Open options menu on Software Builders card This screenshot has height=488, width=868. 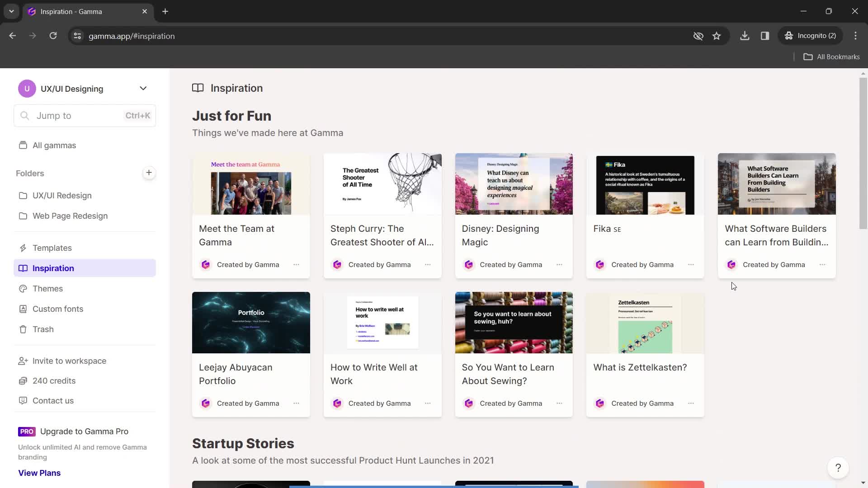click(x=822, y=265)
